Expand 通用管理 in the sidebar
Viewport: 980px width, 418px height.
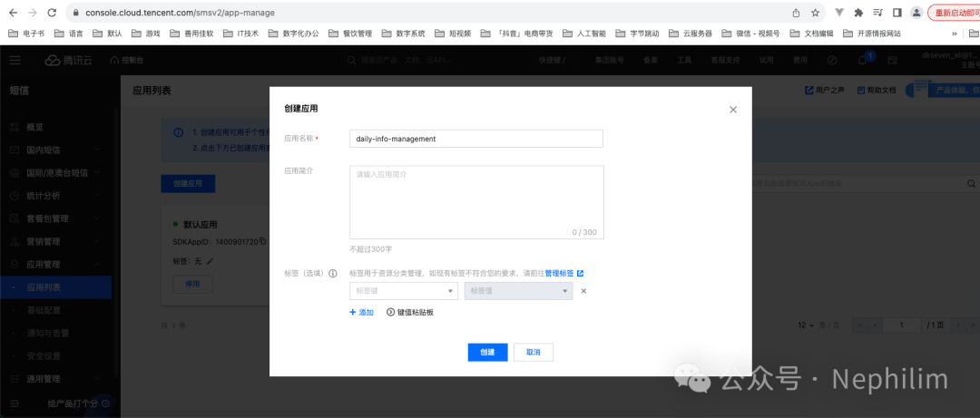point(56,379)
